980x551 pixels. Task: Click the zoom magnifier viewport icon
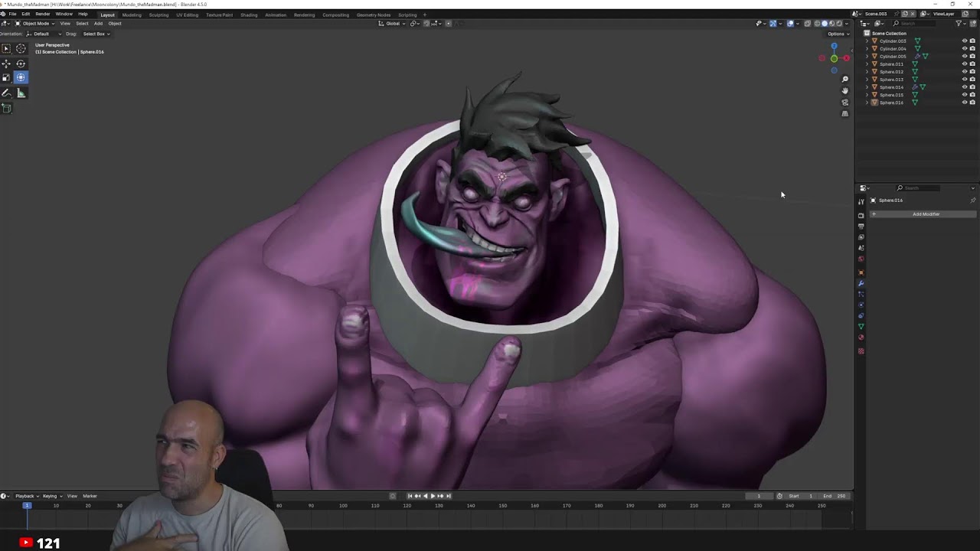point(844,80)
